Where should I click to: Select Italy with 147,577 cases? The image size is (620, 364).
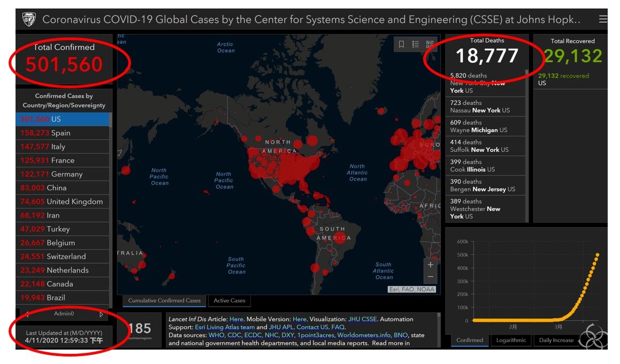63,146
